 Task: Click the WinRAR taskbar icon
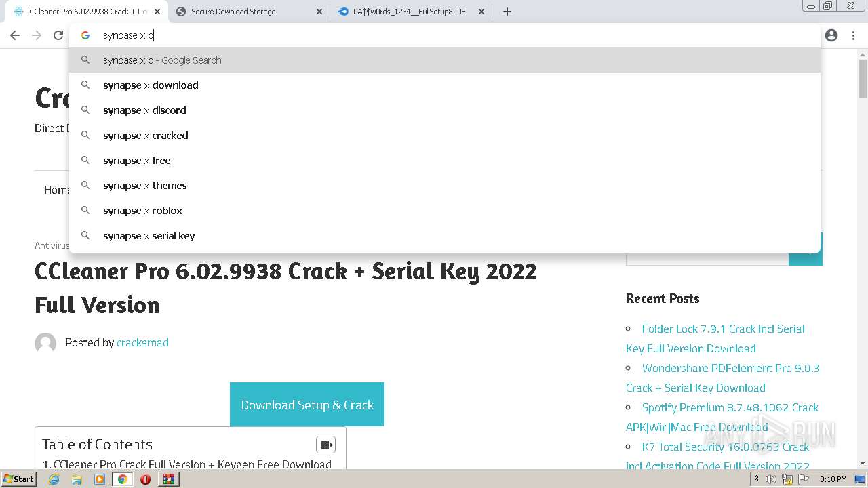[x=168, y=479]
